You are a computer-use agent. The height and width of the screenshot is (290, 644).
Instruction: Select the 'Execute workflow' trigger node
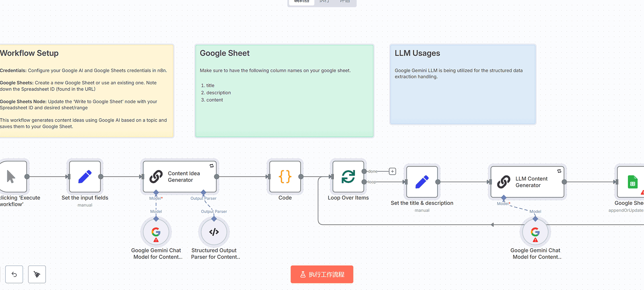pos(12,176)
